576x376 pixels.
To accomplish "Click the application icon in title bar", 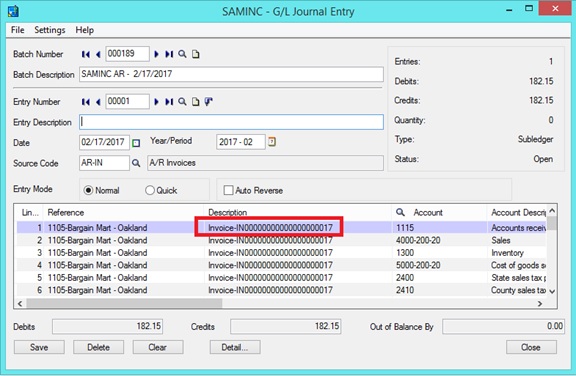I will coord(13,11).
